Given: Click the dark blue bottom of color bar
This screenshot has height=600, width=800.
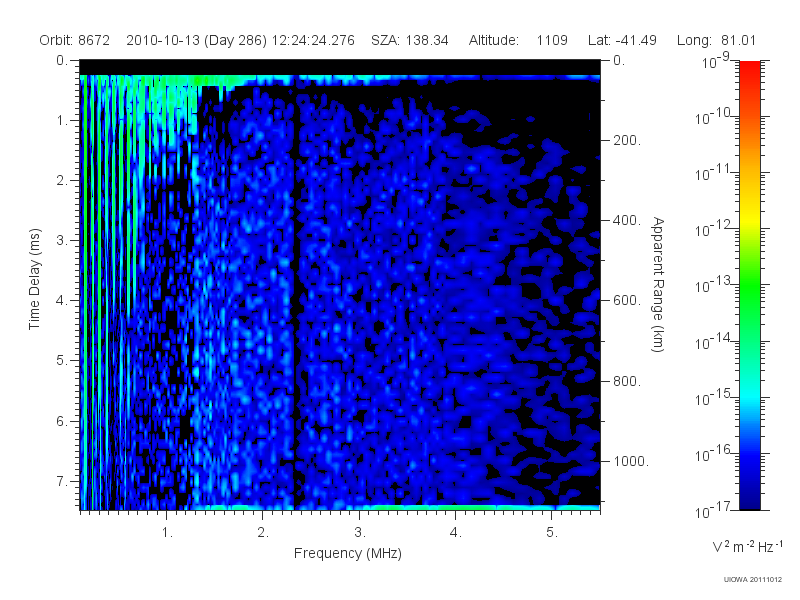Looking at the screenshot, I should click(x=749, y=497).
